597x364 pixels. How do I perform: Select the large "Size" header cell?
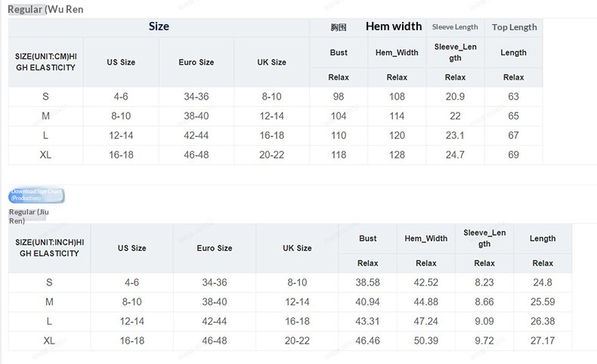pos(159,26)
